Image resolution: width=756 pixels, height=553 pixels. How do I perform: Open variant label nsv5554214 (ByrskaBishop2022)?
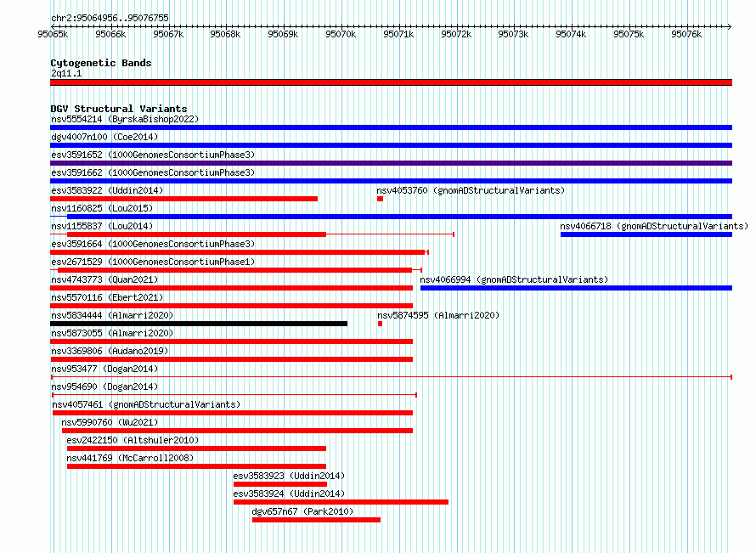(125, 119)
